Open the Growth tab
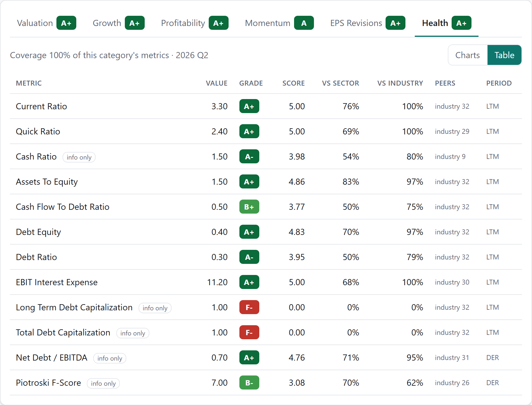The width and height of the screenshot is (532, 405). (119, 23)
